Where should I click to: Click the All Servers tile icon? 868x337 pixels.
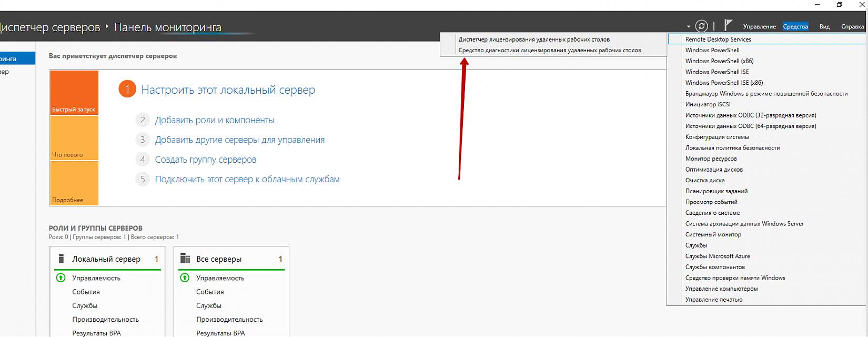point(185,259)
